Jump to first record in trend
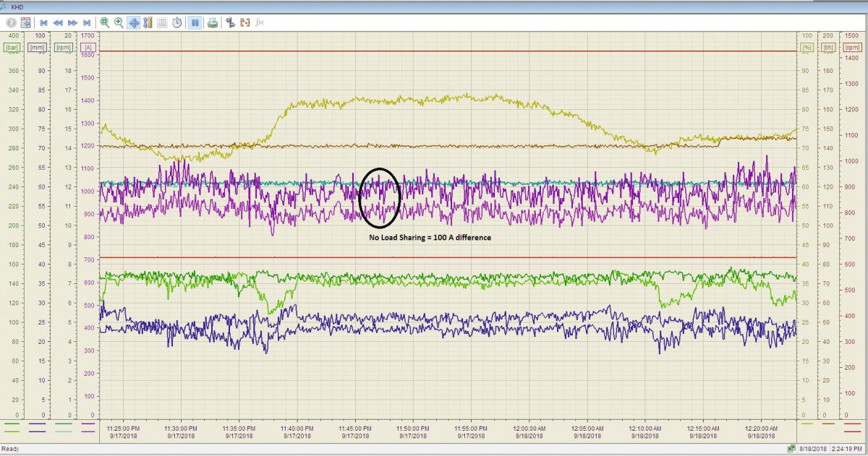Image resolution: width=868 pixels, height=456 pixels. point(44,22)
